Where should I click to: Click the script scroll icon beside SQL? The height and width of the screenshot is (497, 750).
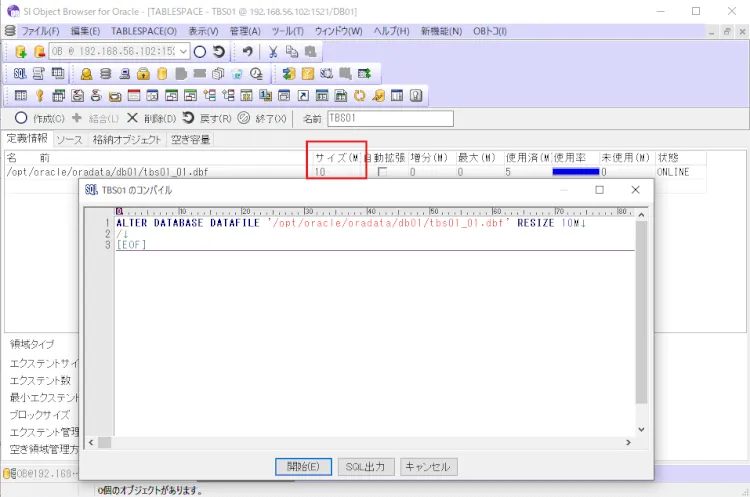pos(39,74)
